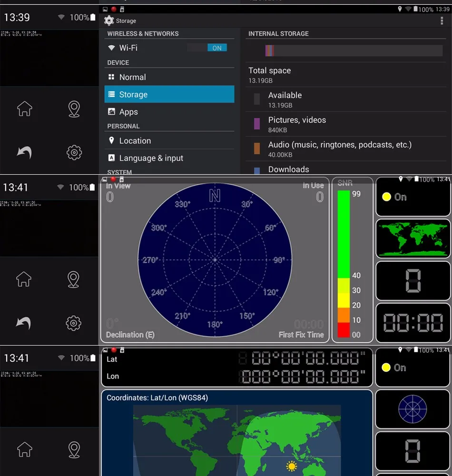Click the internal storage usage bar
Image resolution: width=452 pixels, height=476 pixels.
[x=354, y=50]
